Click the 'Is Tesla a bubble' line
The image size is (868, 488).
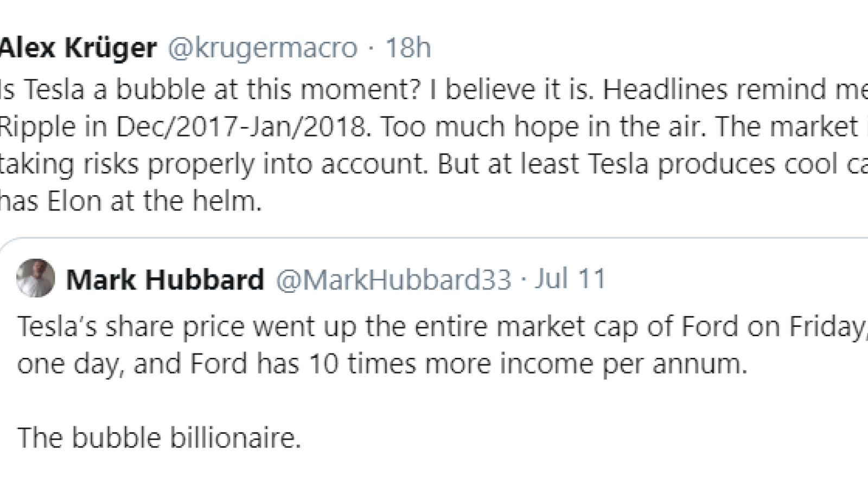pyautogui.click(x=434, y=89)
